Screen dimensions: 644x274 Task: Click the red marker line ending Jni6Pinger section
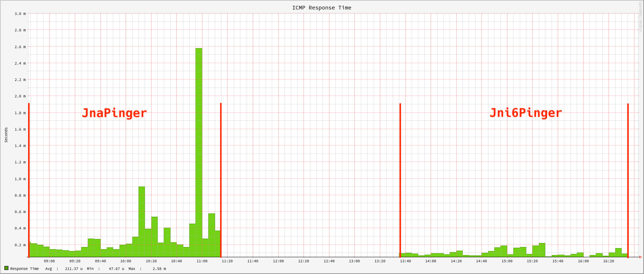[x=628, y=180]
